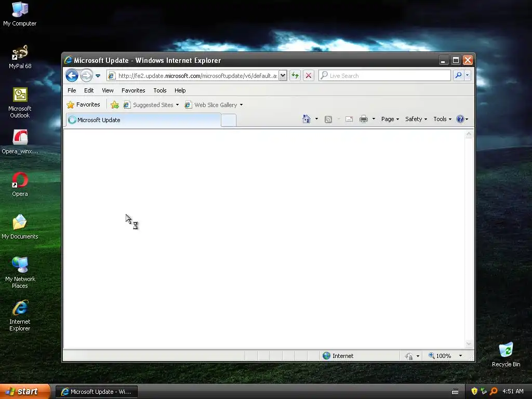
Task: Expand the Home button dropdown arrow
Action: coord(316,119)
